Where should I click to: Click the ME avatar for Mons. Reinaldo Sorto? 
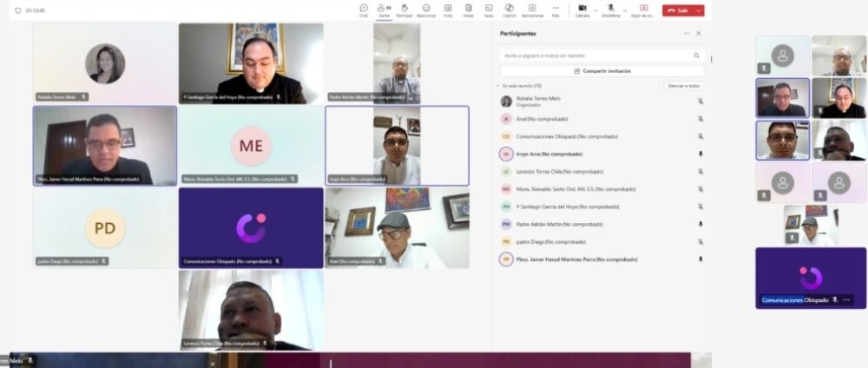click(251, 146)
